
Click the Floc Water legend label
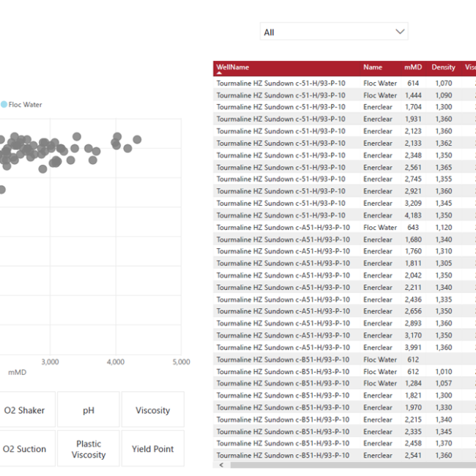pos(26,105)
